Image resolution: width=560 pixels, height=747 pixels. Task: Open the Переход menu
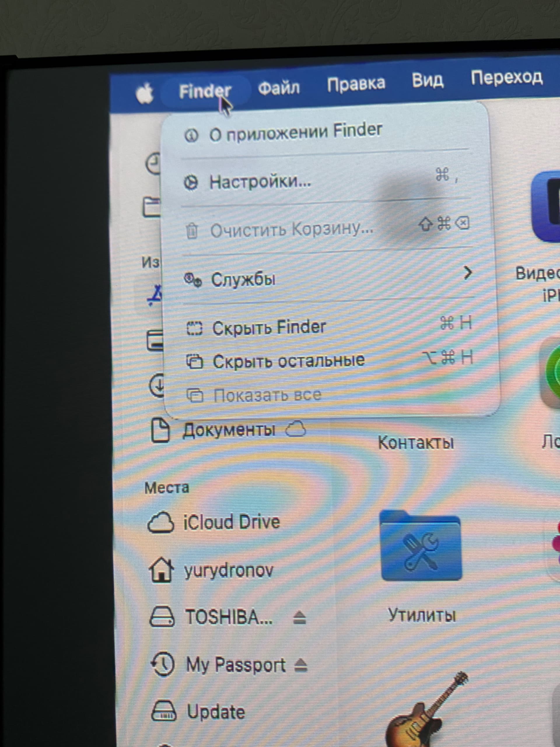pyautogui.click(x=507, y=78)
